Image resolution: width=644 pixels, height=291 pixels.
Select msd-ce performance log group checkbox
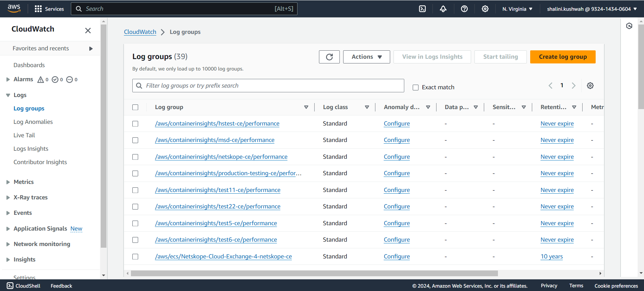[135, 140]
